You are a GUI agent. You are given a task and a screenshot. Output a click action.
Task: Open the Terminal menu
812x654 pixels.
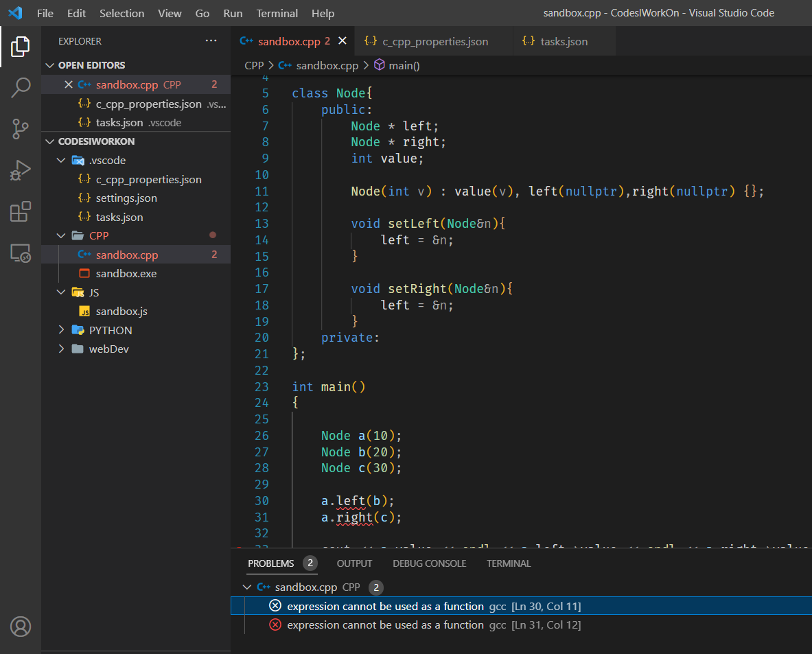[x=277, y=13]
